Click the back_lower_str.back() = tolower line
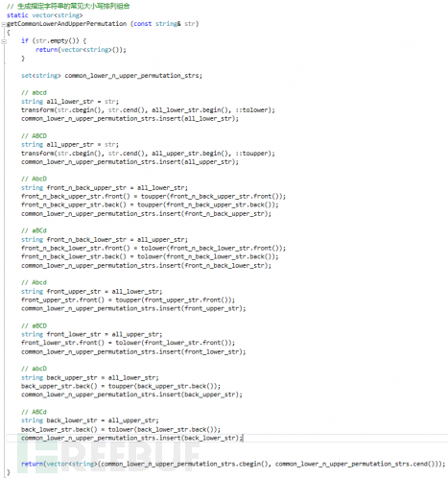The image size is (448, 480). click(121, 429)
